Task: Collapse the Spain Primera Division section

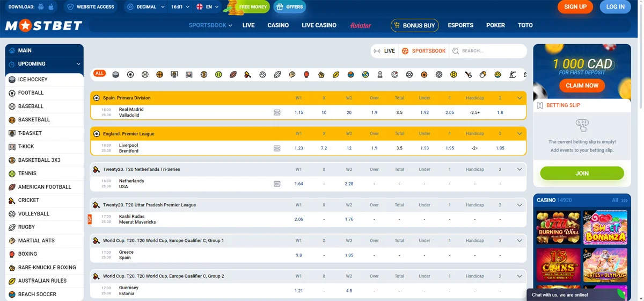Action: (x=519, y=98)
